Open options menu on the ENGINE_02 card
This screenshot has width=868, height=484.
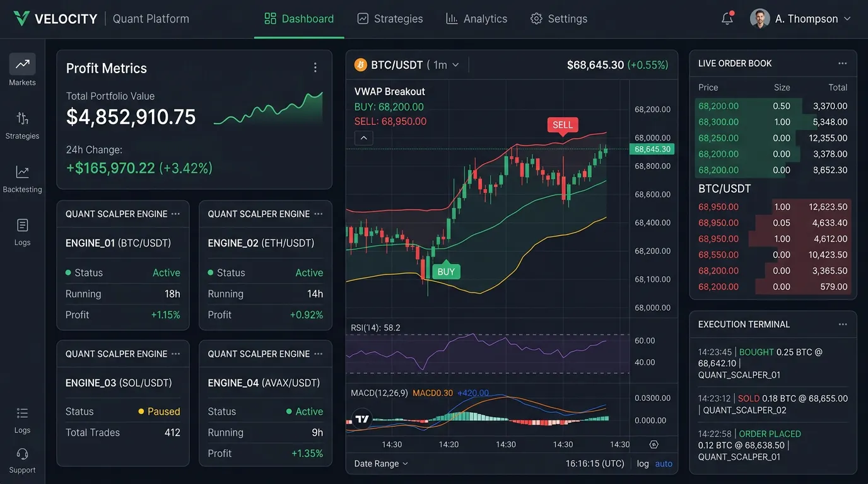(319, 214)
